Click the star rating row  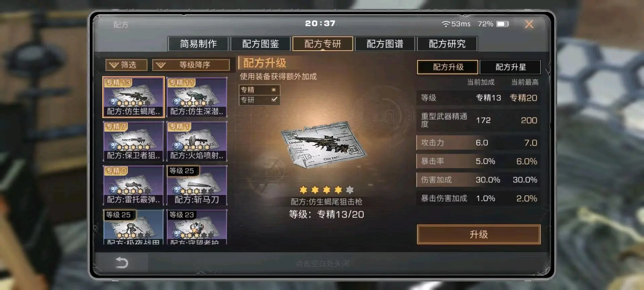click(x=326, y=190)
